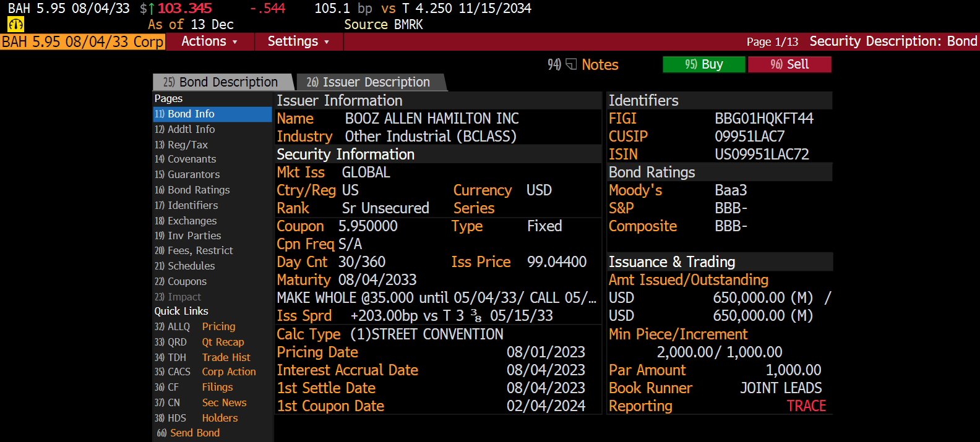Open the Bond Ratings page in sidebar

(212, 190)
